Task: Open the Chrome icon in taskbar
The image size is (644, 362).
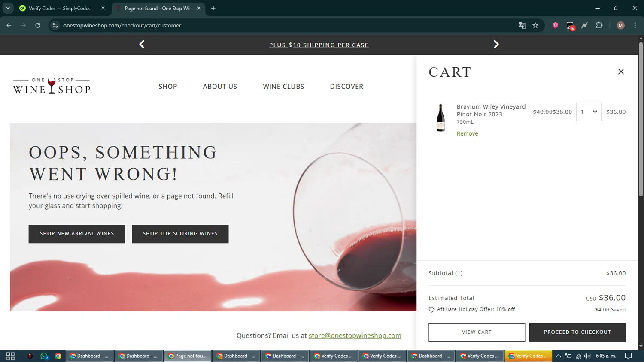Action: [x=58, y=356]
